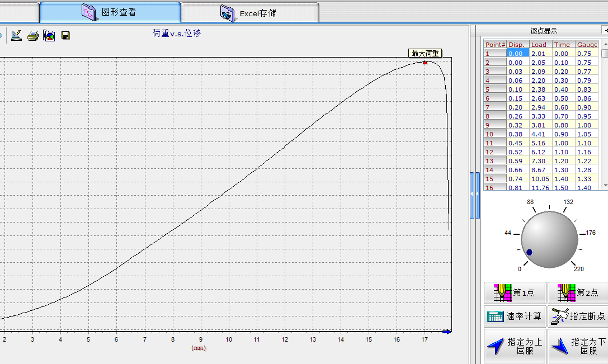Click the 逐点显示 panel header
The width and height of the screenshot is (608, 364).
point(544,31)
